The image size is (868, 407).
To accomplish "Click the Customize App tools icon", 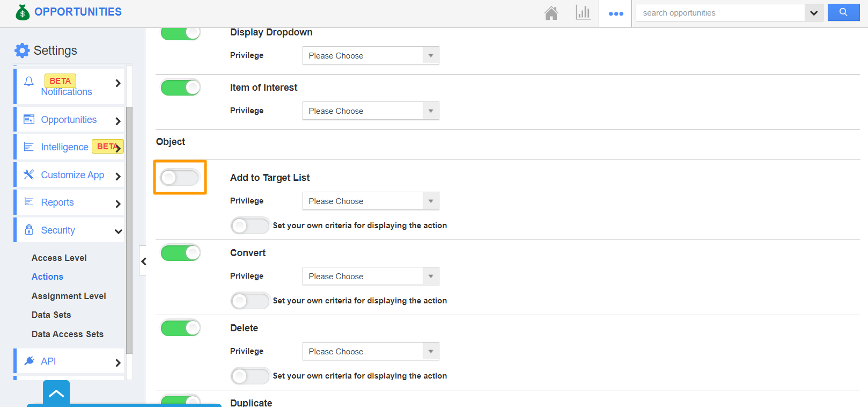I will (x=29, y=175).
